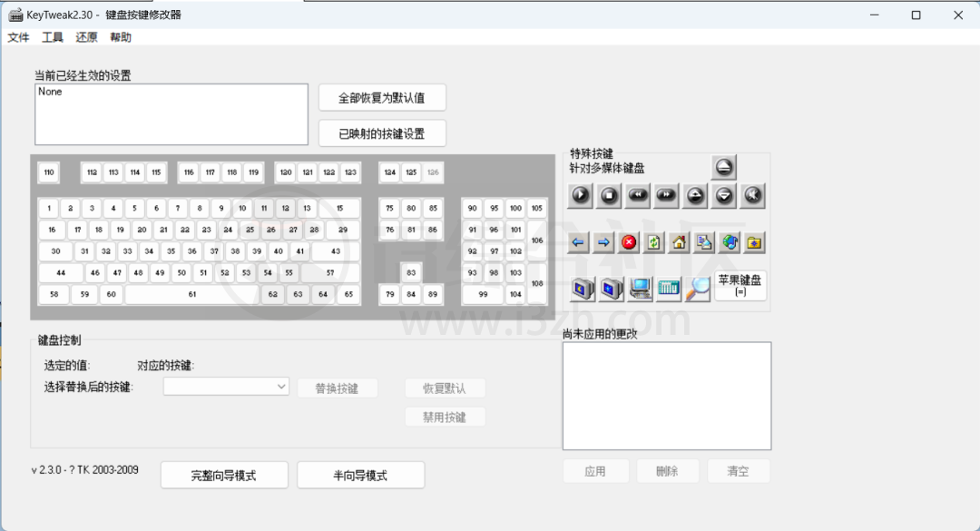This screenshot has width=980, height=531.
Task: Open the 帮助 menu
Action: (121, 37)
